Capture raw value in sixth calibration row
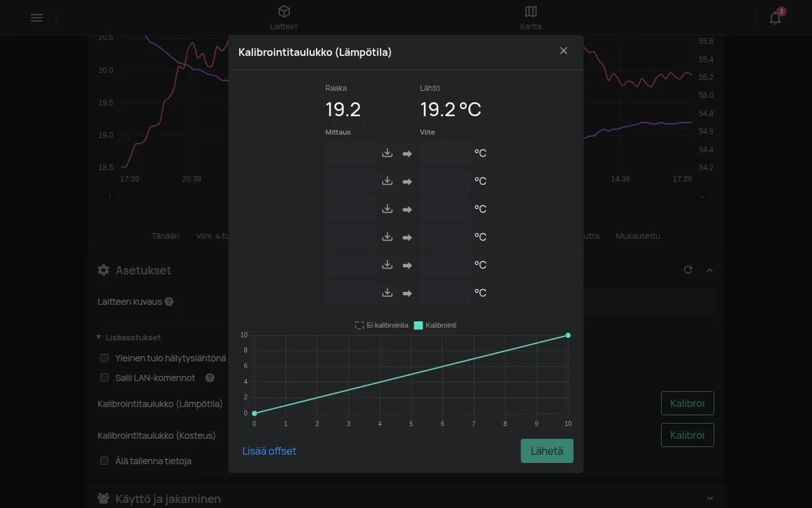The image size is (812, 508). click(x=388, y=293)
